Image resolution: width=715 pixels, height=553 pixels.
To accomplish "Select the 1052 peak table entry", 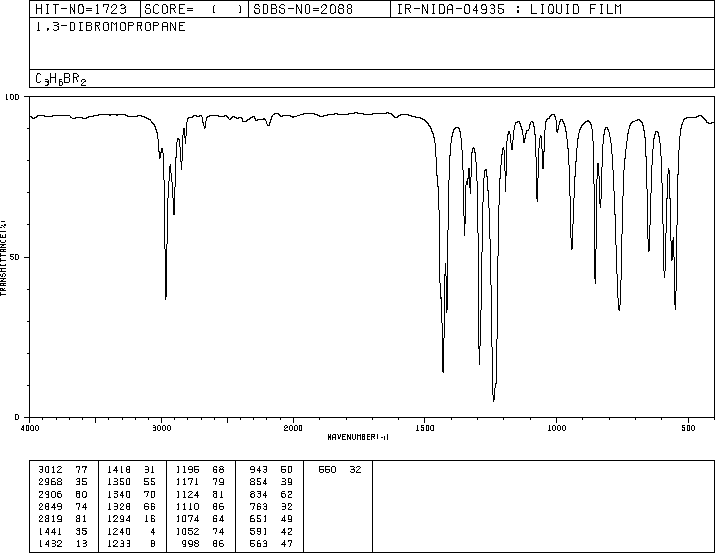I will [200, 531].
